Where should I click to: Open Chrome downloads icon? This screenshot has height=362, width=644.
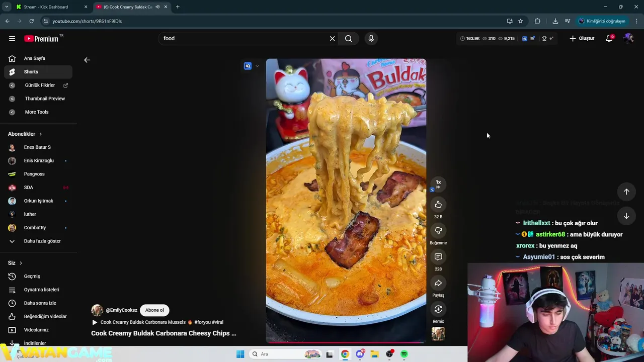(x=555, y=21)
